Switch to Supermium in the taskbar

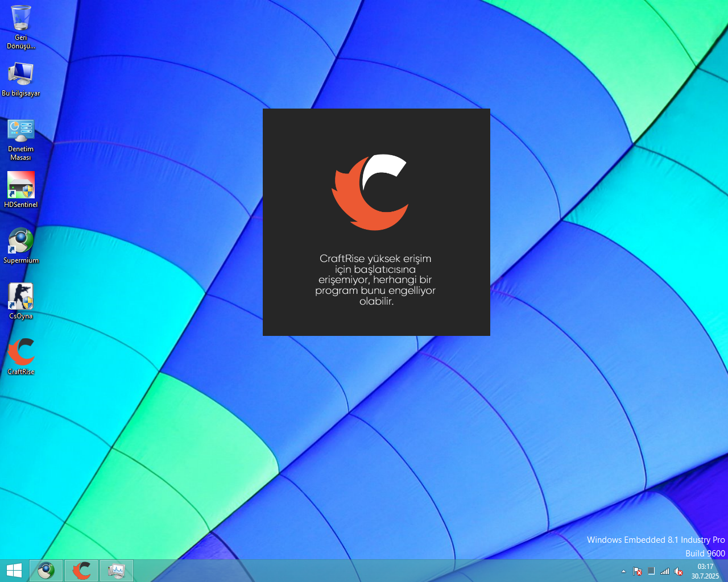[x=46, y=571]
